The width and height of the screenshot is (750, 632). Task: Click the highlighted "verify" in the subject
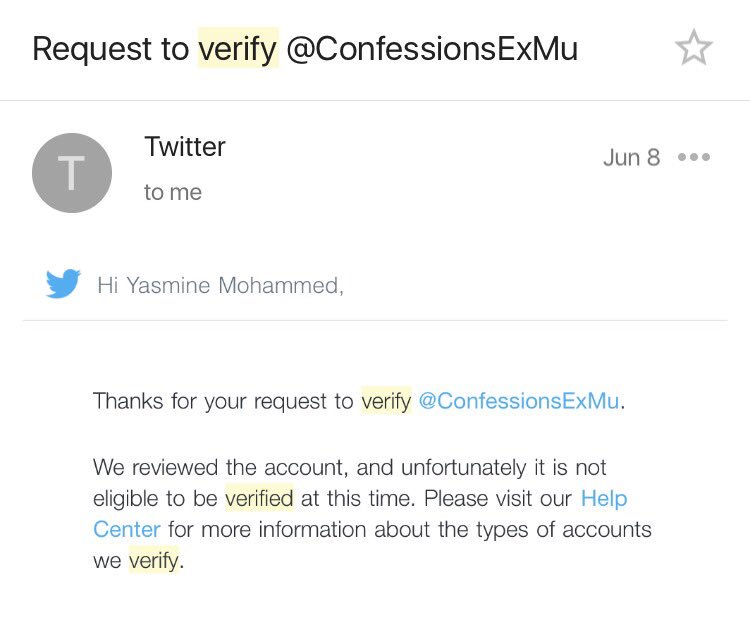coord(237,48)
